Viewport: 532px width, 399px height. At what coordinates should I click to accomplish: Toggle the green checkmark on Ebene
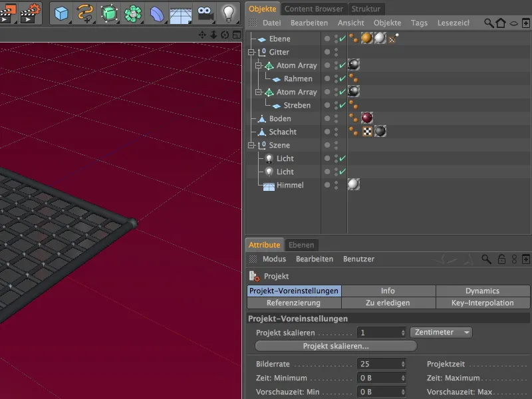click(x=342, y=39)
